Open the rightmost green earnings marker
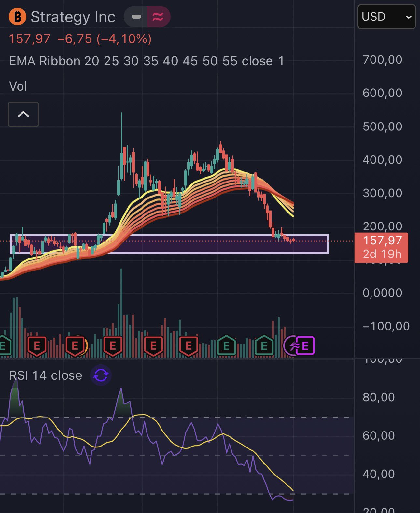 [264, 345]
